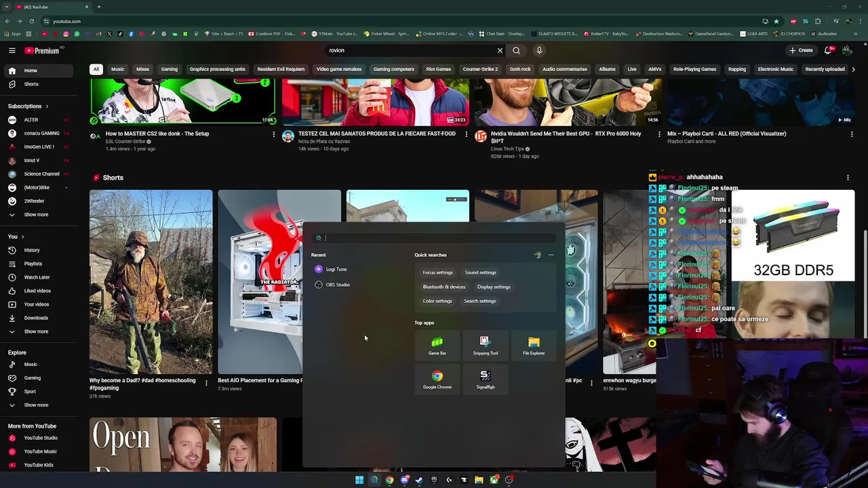
Task: Click Steam icon on taskbar
Action: pyautogui.click(x=419, y=480)
